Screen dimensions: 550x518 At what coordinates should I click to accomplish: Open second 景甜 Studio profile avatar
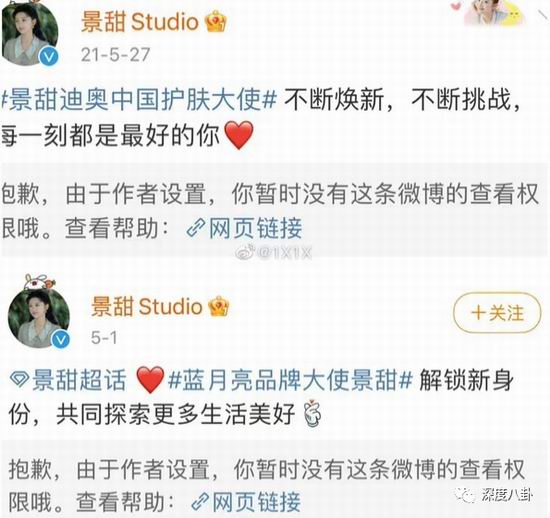tap(39, 316)
